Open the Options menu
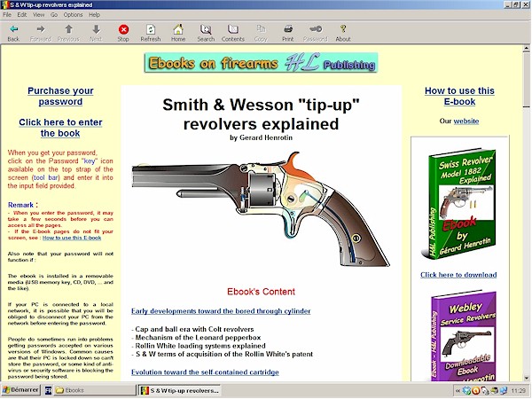This screenshot has width=532, height=399. point(74,14)
